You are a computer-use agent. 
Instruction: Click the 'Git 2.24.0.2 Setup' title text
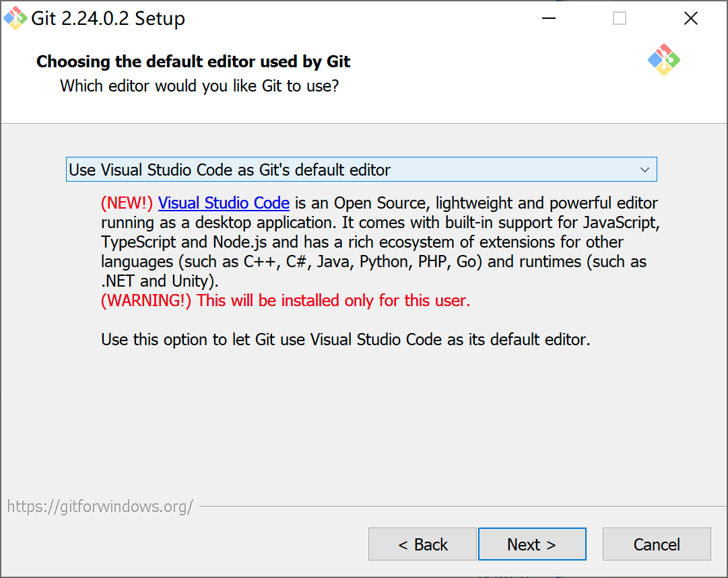108,18
